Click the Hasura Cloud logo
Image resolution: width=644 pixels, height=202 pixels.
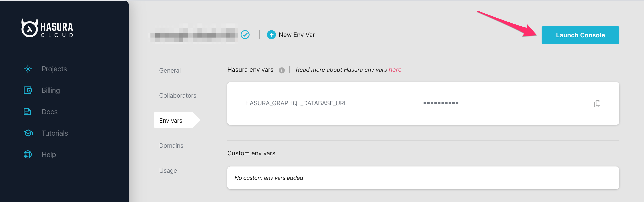click(x=47, y=28)
